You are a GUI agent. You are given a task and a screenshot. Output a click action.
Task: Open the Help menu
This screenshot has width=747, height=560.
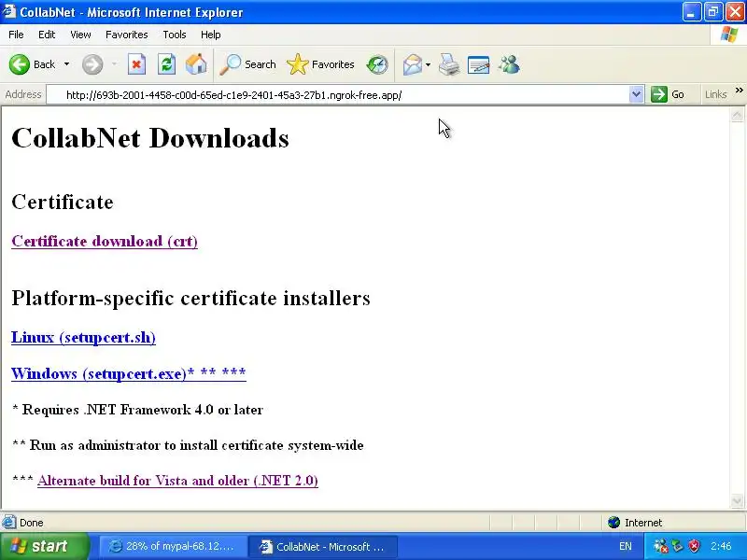point(211,35)
